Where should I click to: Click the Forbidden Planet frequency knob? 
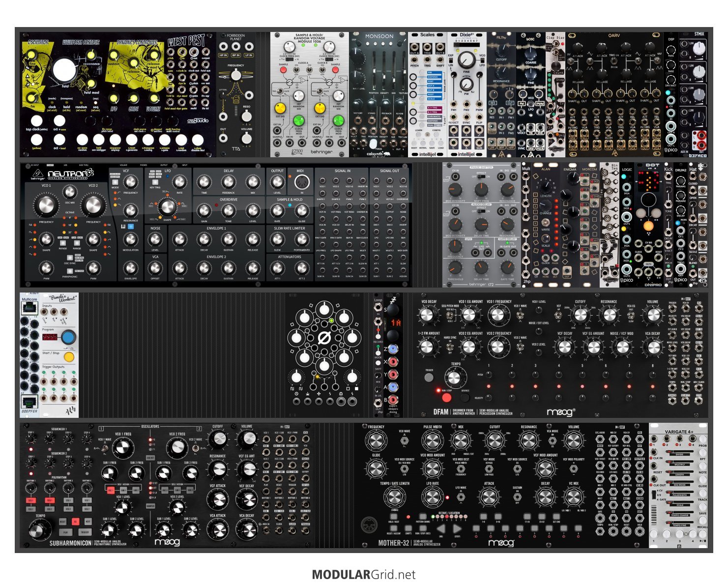pos(236,75)
